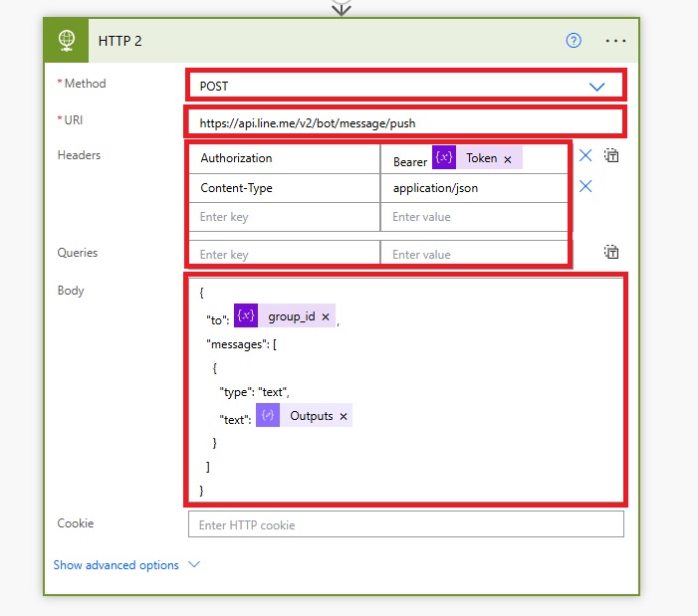This screenshot has width=698, height=616.
Task: Open the help icon in HTTP 2 header
Action: (573, 41)
